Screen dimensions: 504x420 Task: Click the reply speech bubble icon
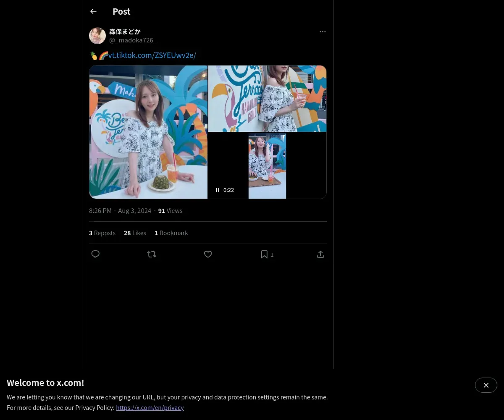tap(95, 254)
